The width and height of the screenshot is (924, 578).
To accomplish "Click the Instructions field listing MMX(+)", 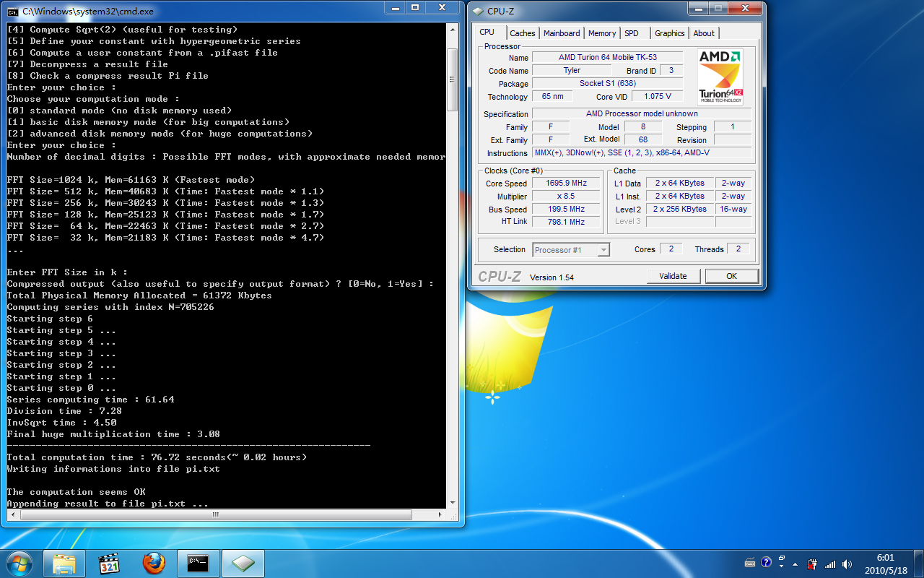I will click(x=642, y=152).
